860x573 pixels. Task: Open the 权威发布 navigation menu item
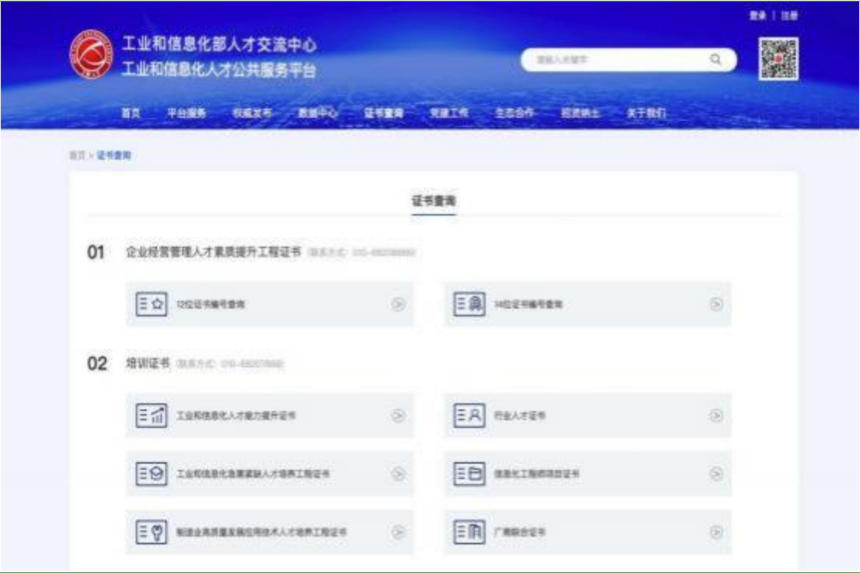[x=252, y=113]
